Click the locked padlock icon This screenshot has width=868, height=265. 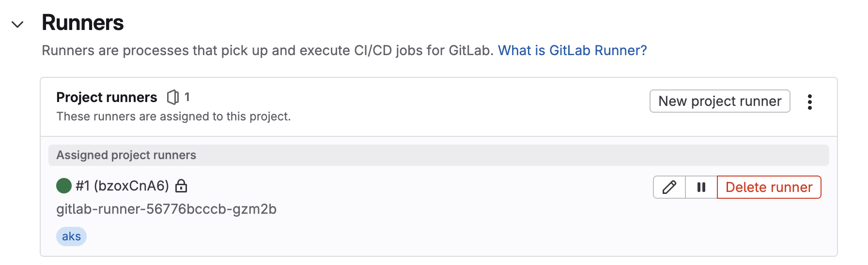[x=181, y=186]
